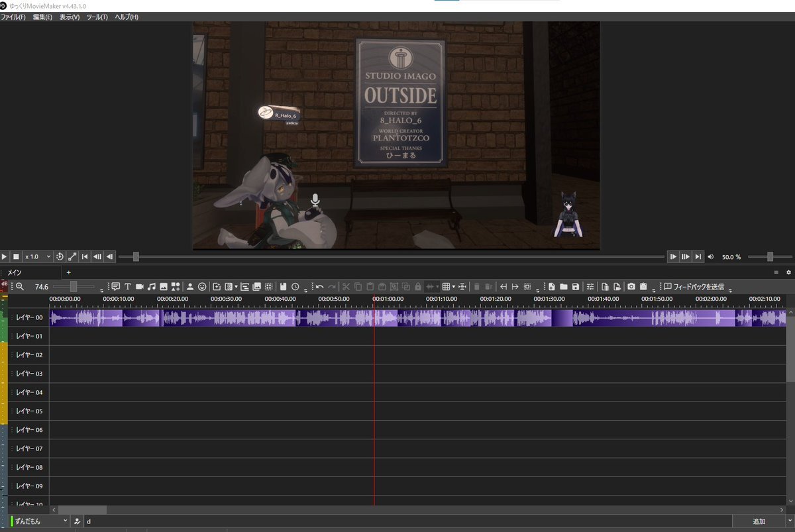Image resolution: width=795 pixels, height=532 pixels.
Task: Open settings with sliders icon
Action: tap(590, 286)
